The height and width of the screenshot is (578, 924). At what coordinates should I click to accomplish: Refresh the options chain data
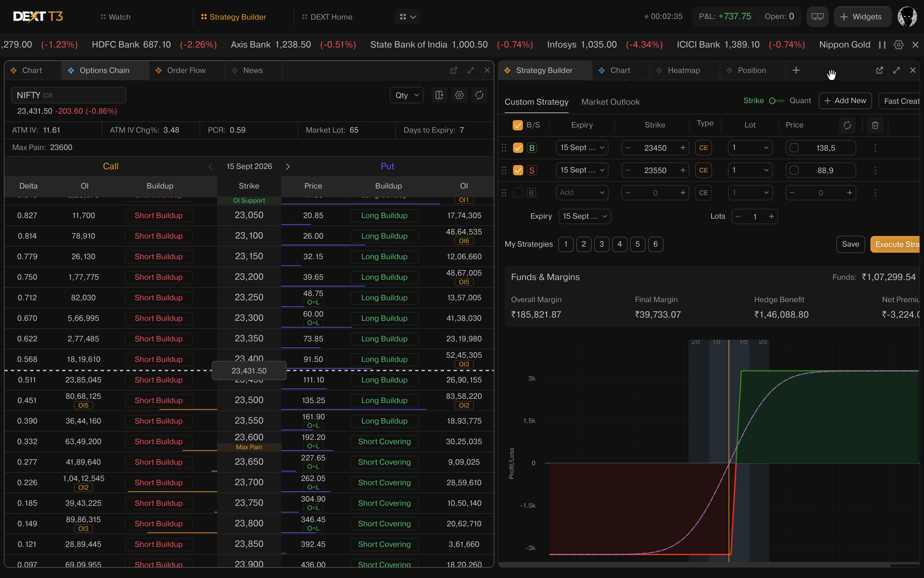(479, 95)
